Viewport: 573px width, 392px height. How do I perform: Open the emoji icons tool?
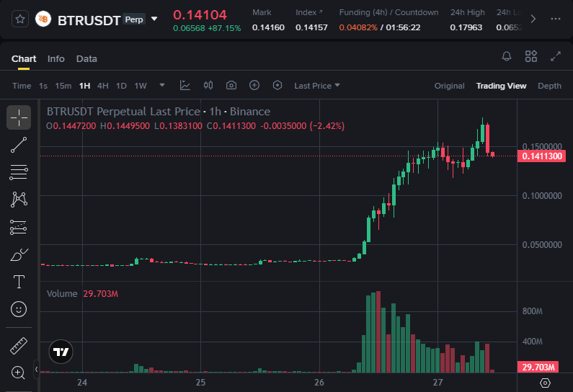[x=19, y=309]
